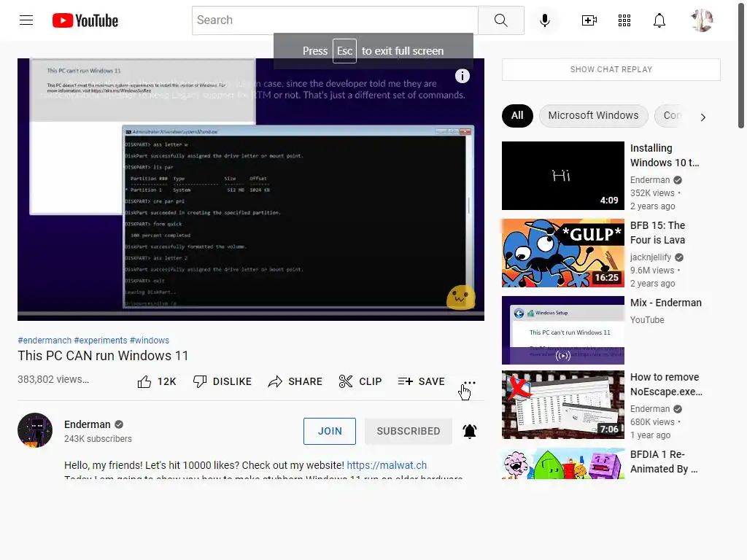
Task: Open the Mix - Enderman title
Action: [x=665, y=303]
